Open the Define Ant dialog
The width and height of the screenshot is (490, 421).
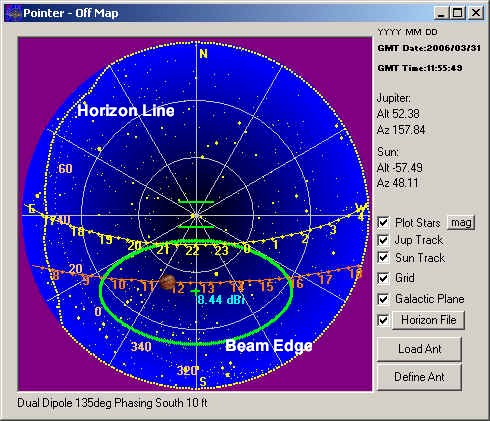tap(419, 377)
